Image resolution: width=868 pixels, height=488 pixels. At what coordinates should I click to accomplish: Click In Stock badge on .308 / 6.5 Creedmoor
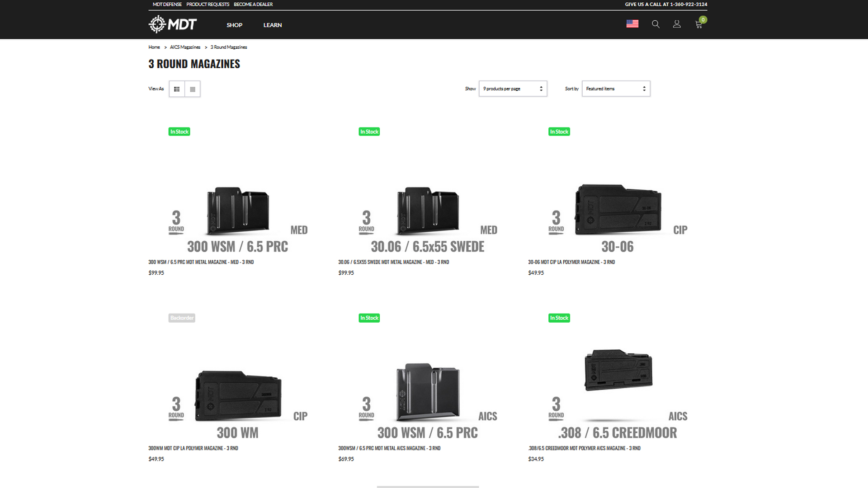pyautogui.click(x=559, y=318)
